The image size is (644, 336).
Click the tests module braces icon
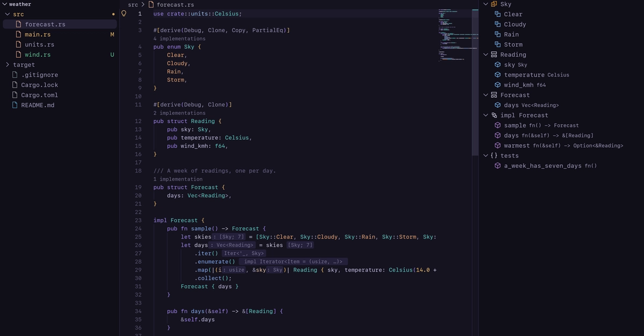tap(494, 156)
